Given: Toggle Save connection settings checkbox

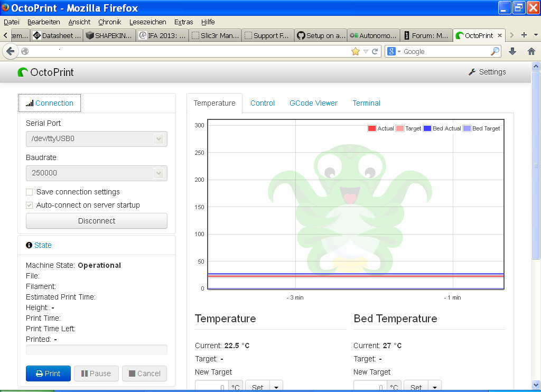Looking at the screenshot, I should coord(30,192).
